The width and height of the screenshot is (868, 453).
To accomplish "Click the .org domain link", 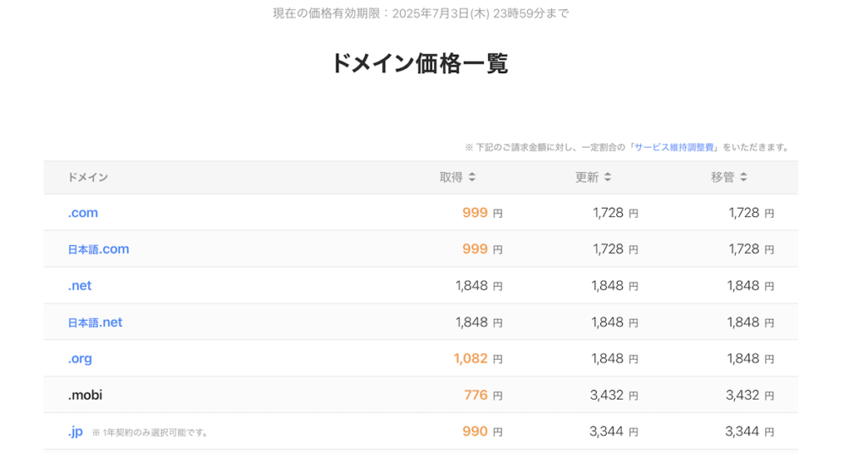I will (80, 359).
